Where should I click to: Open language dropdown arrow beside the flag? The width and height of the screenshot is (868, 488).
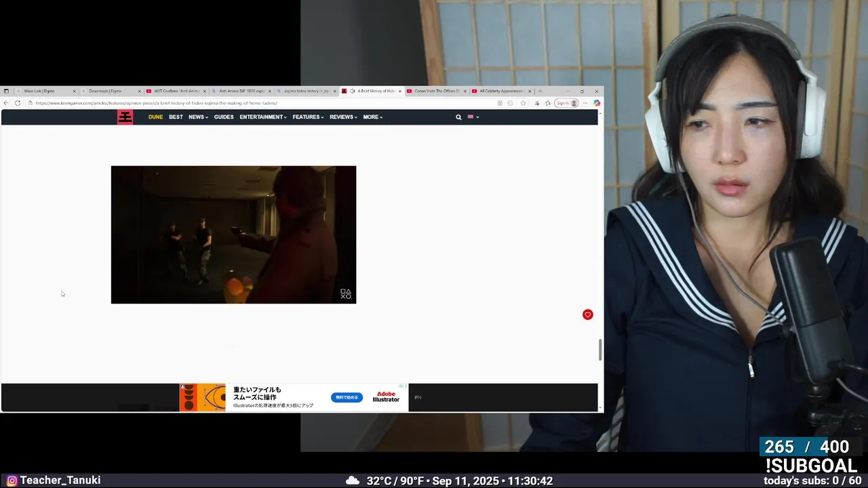477,117
